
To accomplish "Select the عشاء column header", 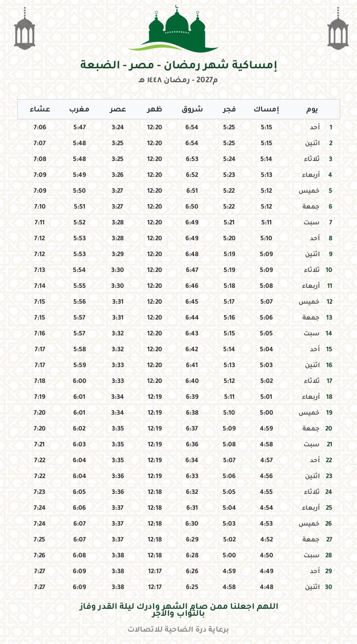I will [x=40, y=109].
